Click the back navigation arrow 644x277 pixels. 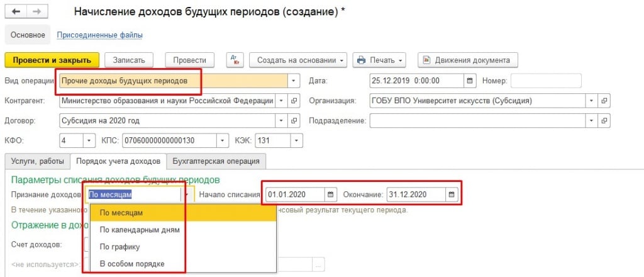15,12
